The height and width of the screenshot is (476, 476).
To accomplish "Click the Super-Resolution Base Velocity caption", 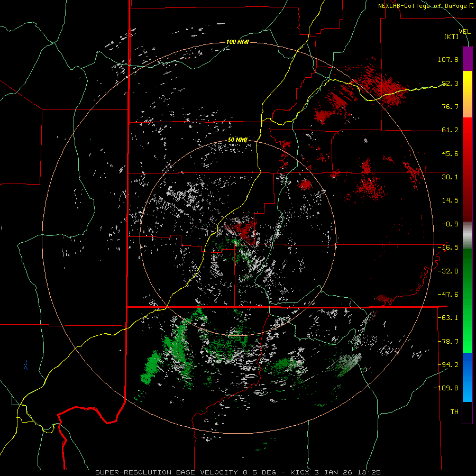I will pyautogui.click(x=238, y=472).
